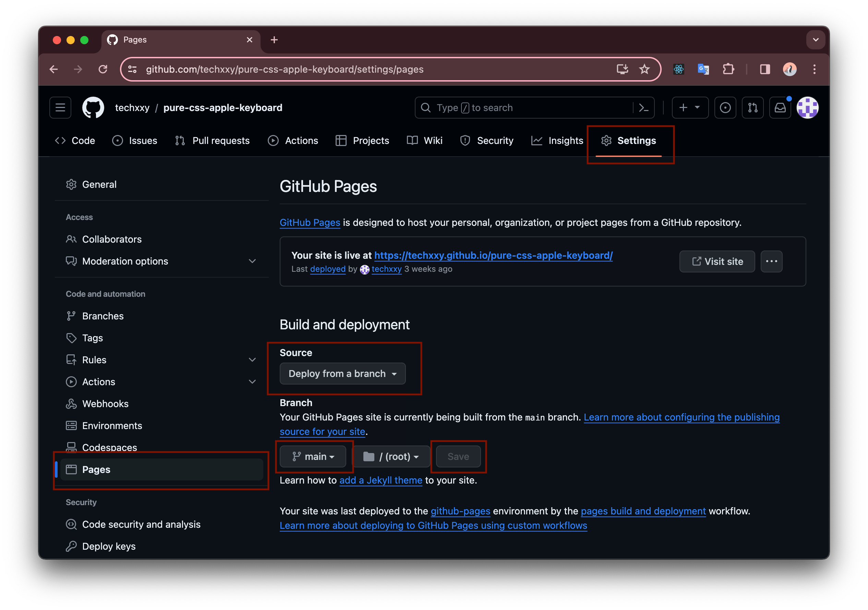This screenshot has height=610, width=868.
Task: Open the GitHub home octocat logo
Action: (x=93, y=107)
